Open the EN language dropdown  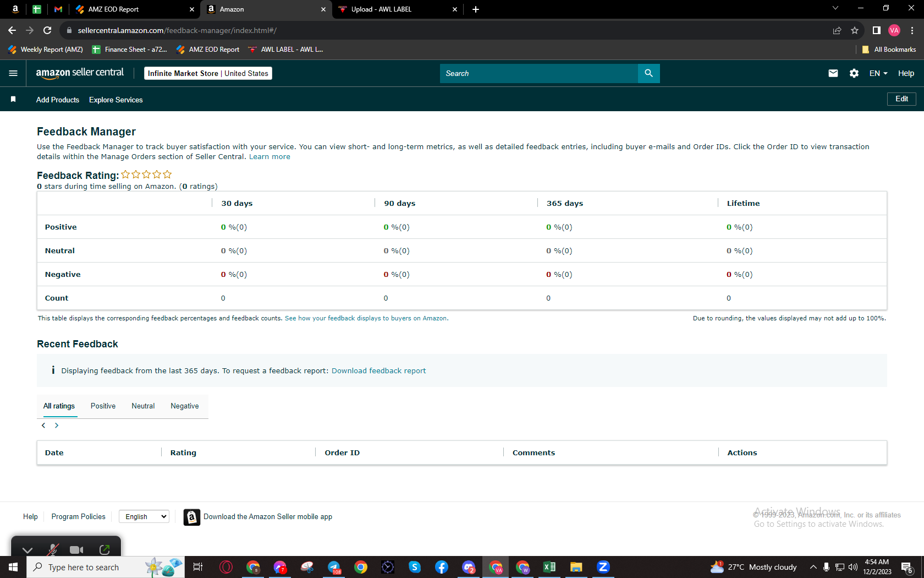(878, 73)
